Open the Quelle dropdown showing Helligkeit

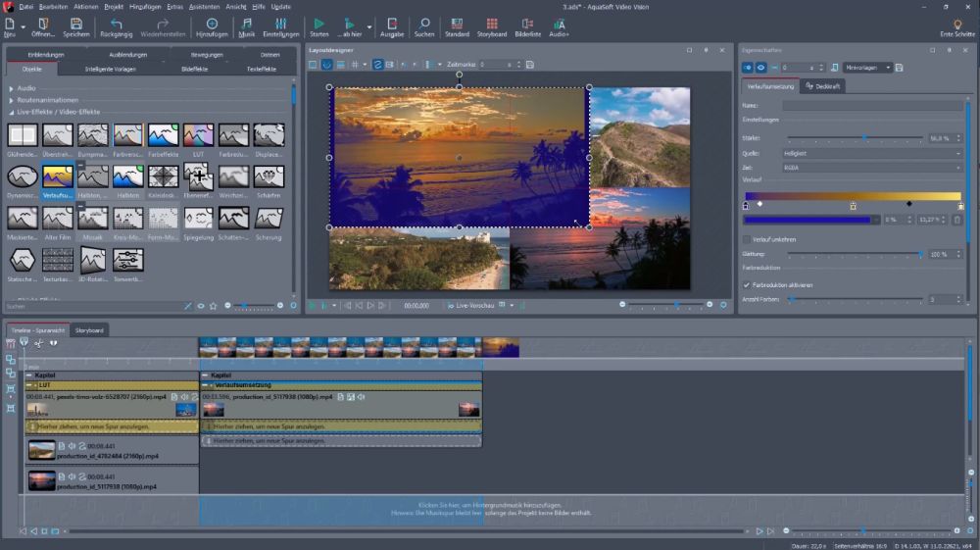(872, 153)
